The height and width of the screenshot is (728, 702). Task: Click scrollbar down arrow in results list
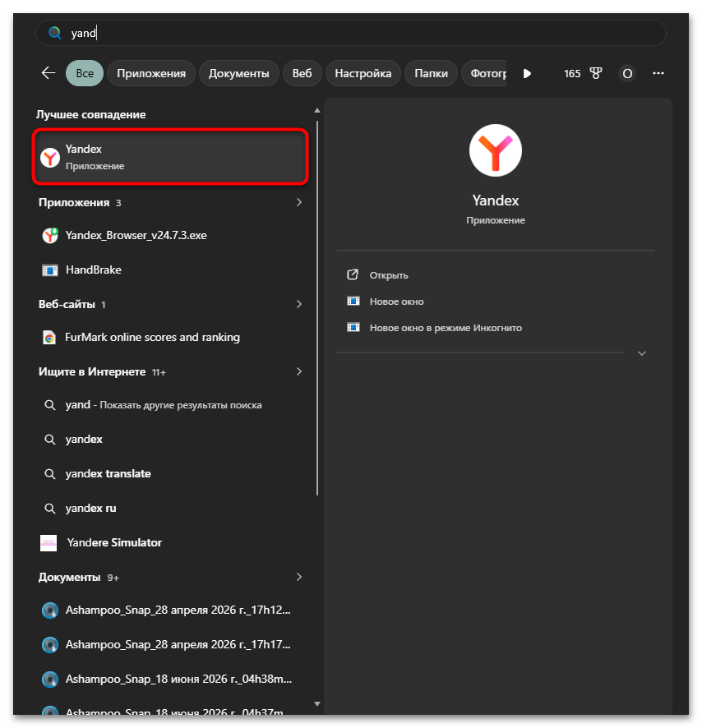[317, 704]
